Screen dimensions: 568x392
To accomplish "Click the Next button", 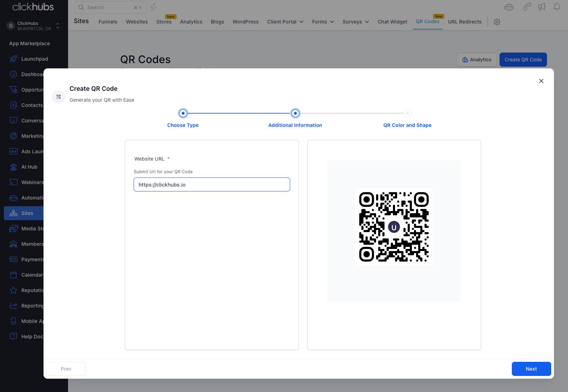I will [x=531, y=369].
